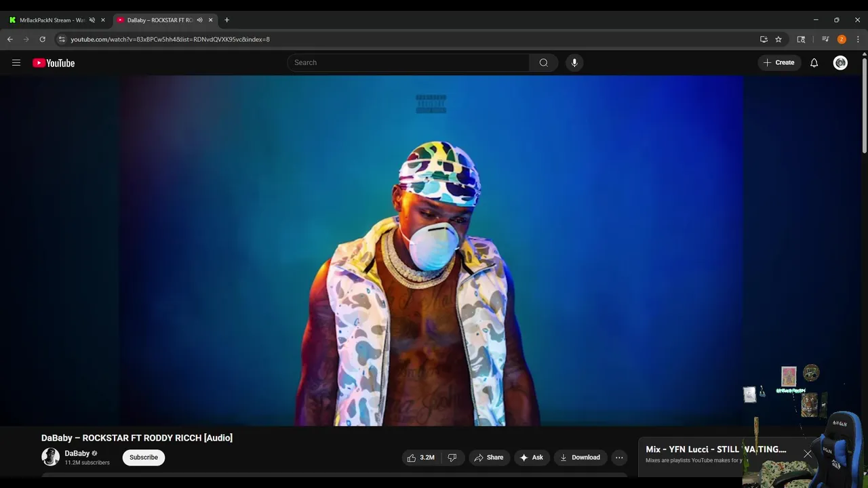This screenshot has height=488, width=868.
Task: Like the video with 3.2M thumbs up
Action: click(x=420, y=457)
